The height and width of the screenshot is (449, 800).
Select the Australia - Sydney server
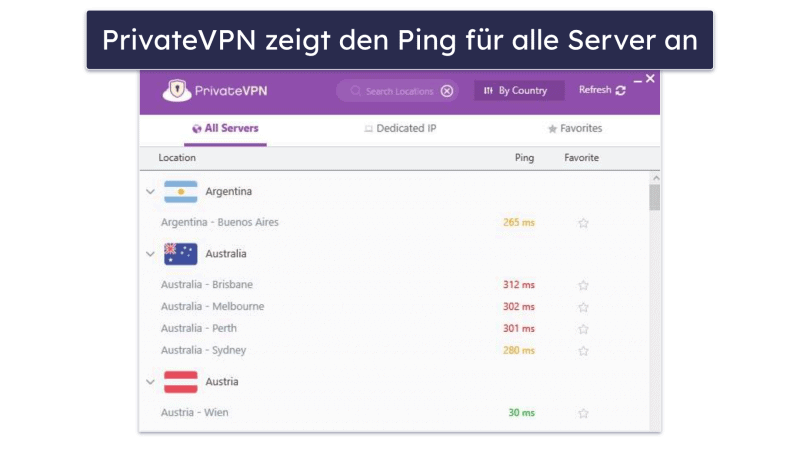[203, 351]
